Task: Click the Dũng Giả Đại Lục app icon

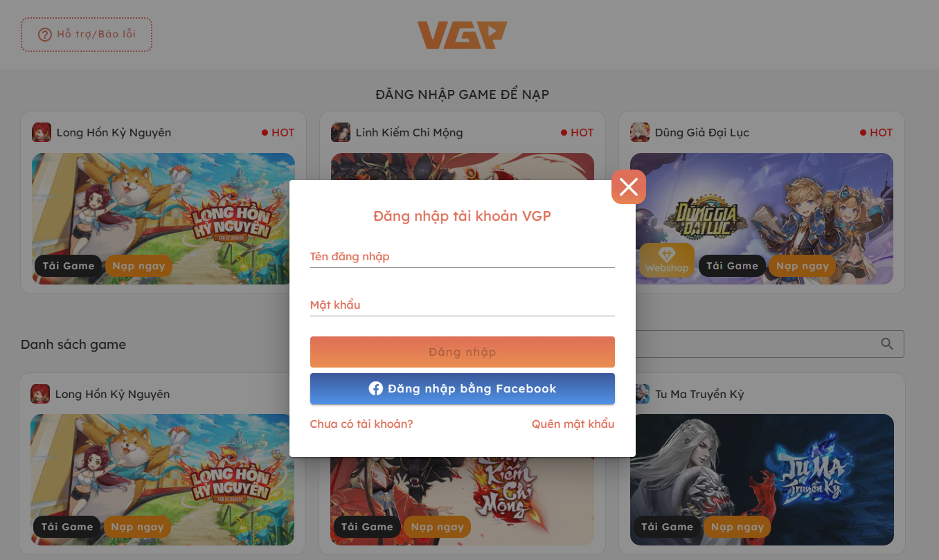Action: (640, 132)
